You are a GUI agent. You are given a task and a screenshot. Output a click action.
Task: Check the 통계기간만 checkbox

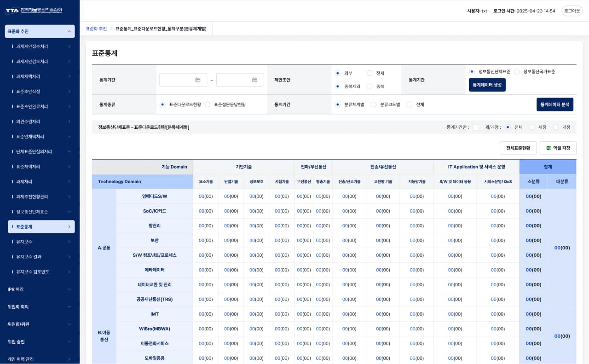476,127
